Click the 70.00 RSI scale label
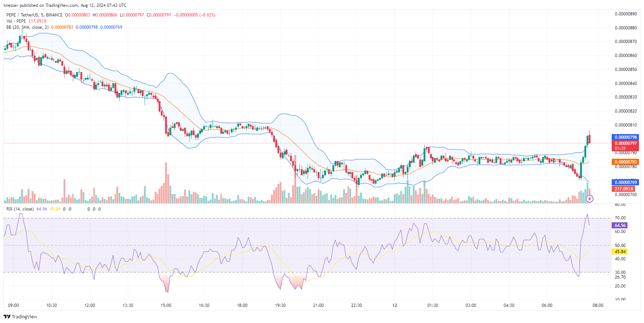Image resolution: width=644 pixels, height=323 pixels. 620,218
